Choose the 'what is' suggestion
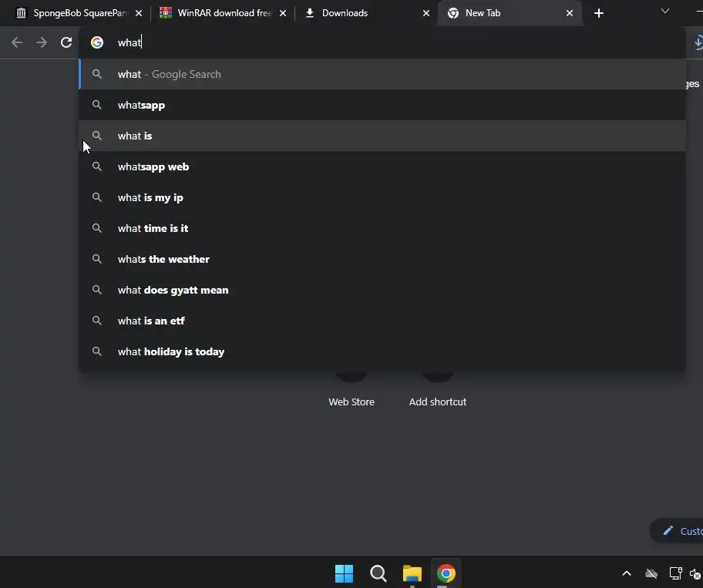This screenshot has height=588, width=703. click(382, 136)
